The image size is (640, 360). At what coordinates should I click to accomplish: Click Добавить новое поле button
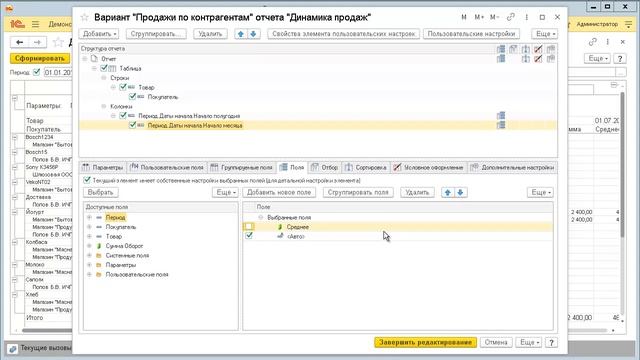pyautogui.click(x=279, y=192)
